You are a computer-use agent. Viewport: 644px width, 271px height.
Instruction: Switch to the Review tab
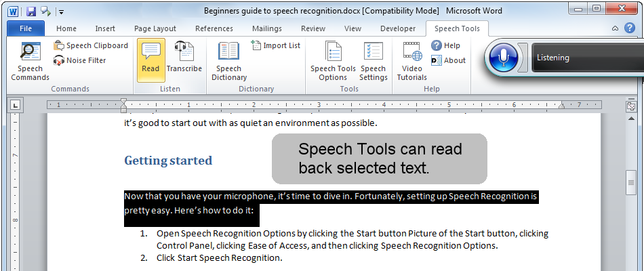point(313,28)
